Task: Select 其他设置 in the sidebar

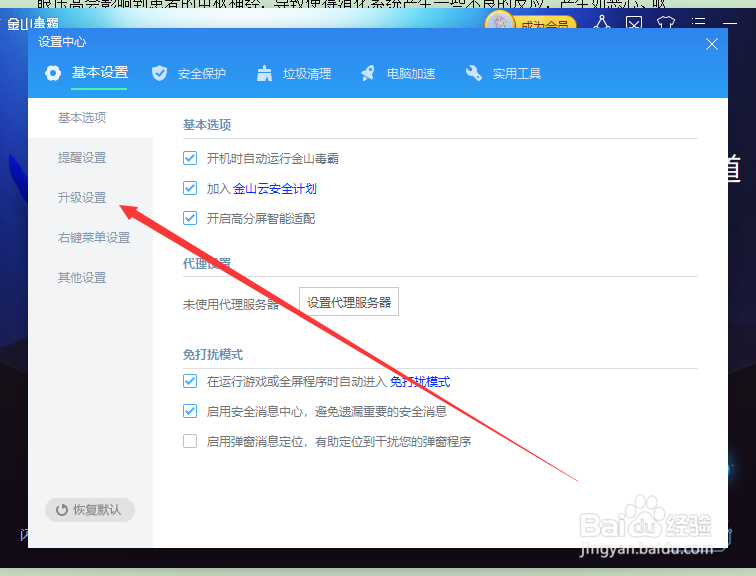Action: pyautogui.click(x=82, y=278)
